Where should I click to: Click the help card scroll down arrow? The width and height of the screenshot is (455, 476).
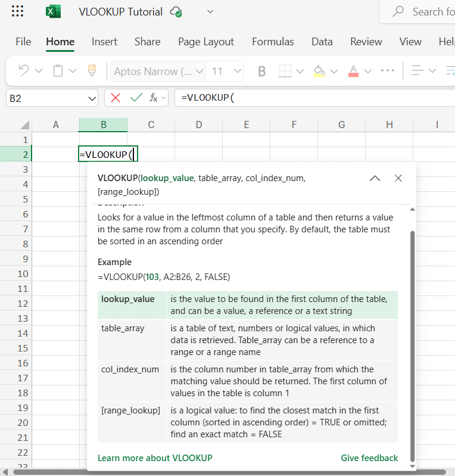(x=412, y=466)
